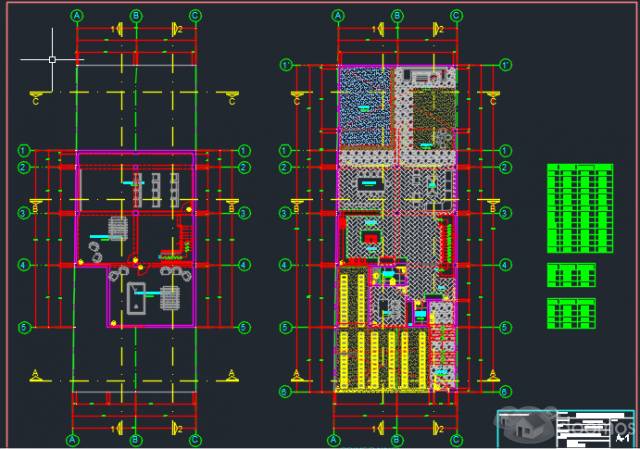Select grid bubble 1' left of right plan
Image resolution: width=640 pixels, height=449 pixels.
(287, 65)
